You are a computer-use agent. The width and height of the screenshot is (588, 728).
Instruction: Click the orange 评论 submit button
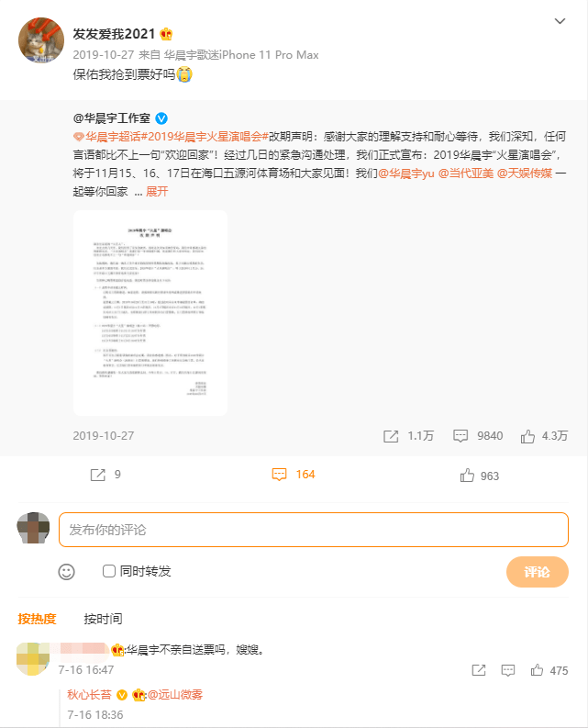[x=537, y=572]
